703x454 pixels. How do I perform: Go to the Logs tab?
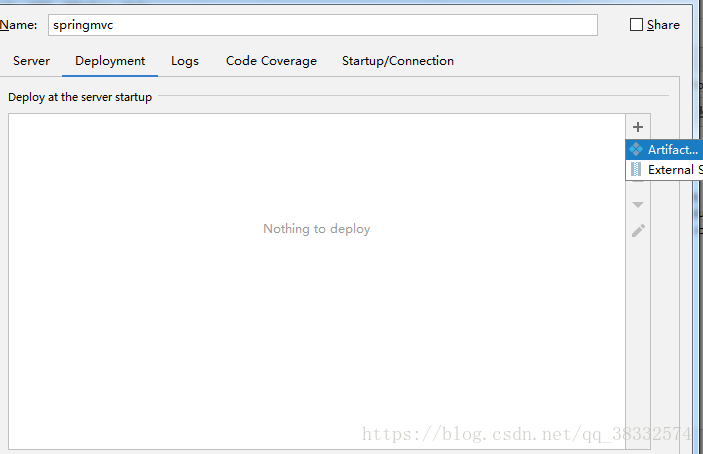[x=185, y=61]
